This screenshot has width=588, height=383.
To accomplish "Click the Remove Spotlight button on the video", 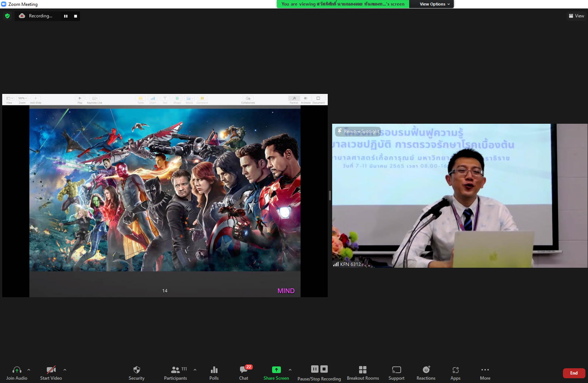I will pyautogui.click(x=358, y=131).
